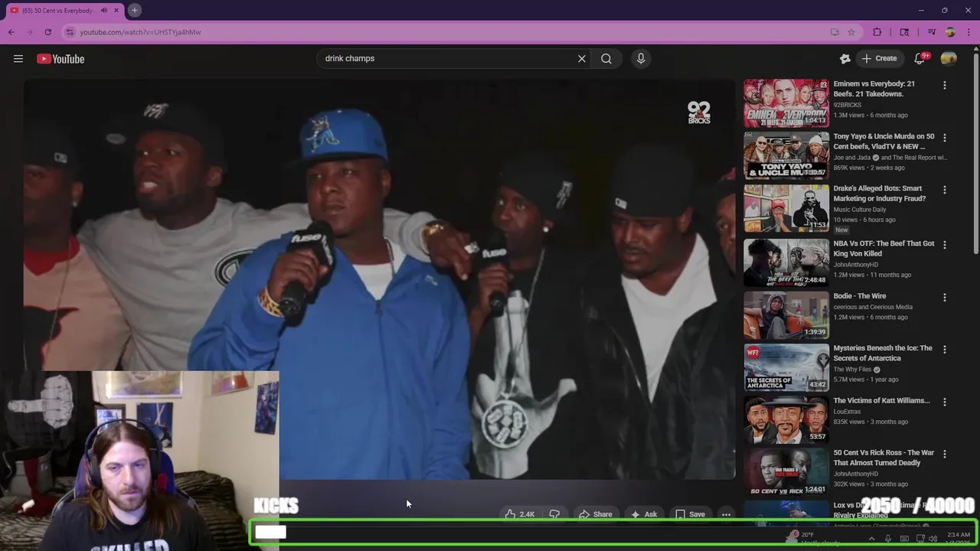980x551 pixels.
Task: Open options for Drake's Alleged Bots video
Action: pos(945,190)
